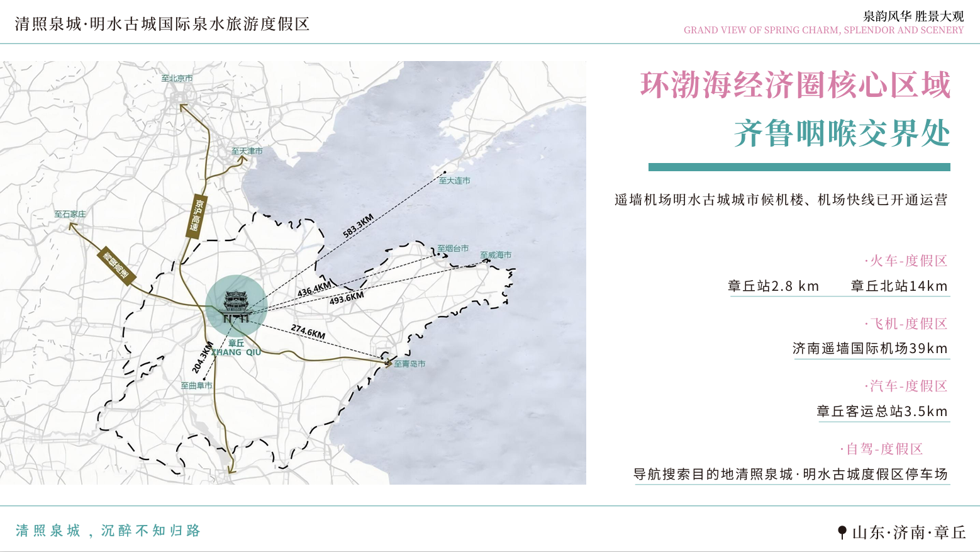Select the 274.6KM distance label

pos(308,332)
